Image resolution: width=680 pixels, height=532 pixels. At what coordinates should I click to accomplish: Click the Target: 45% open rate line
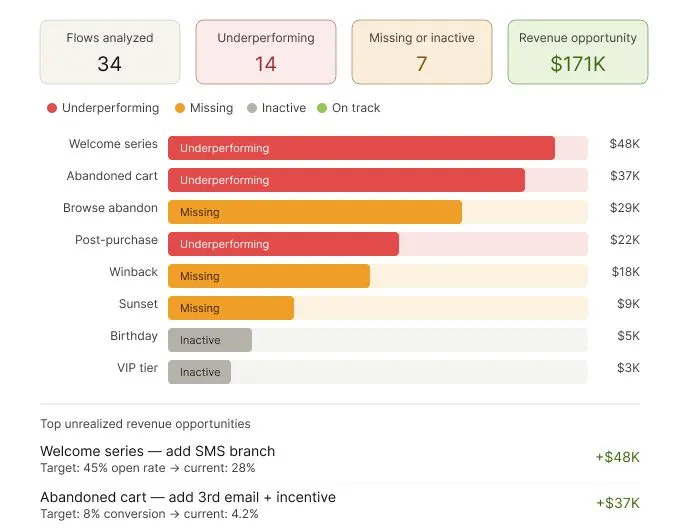coord(148,468)
